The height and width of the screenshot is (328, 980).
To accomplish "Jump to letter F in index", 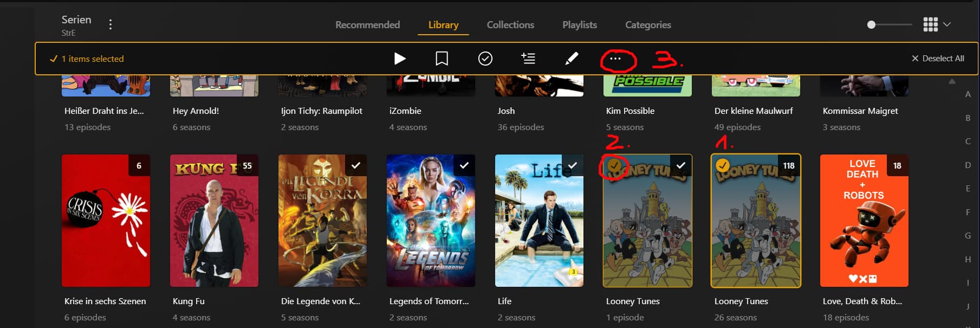I will (968, 212).
